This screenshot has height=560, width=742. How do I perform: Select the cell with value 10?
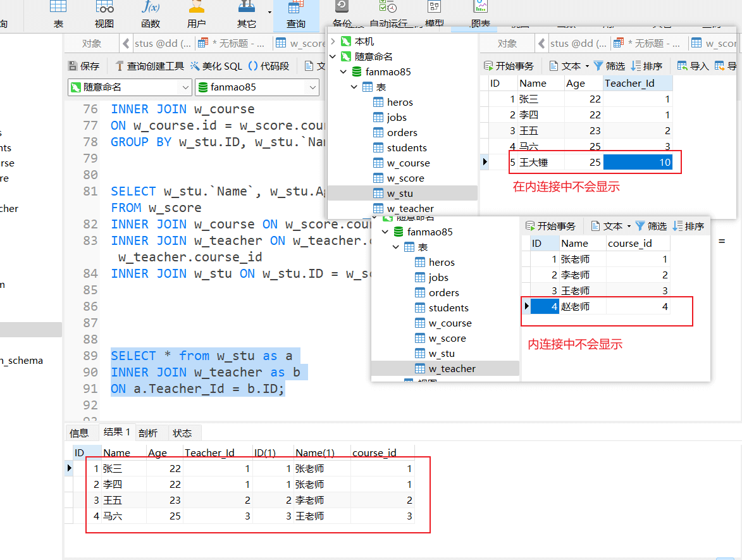point(638,163)
